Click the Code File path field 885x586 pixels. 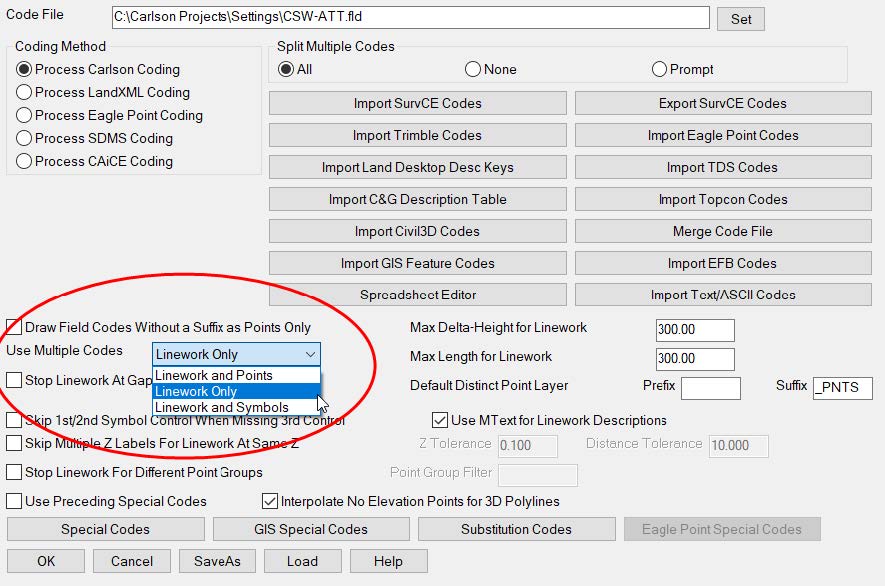point(410,18)
